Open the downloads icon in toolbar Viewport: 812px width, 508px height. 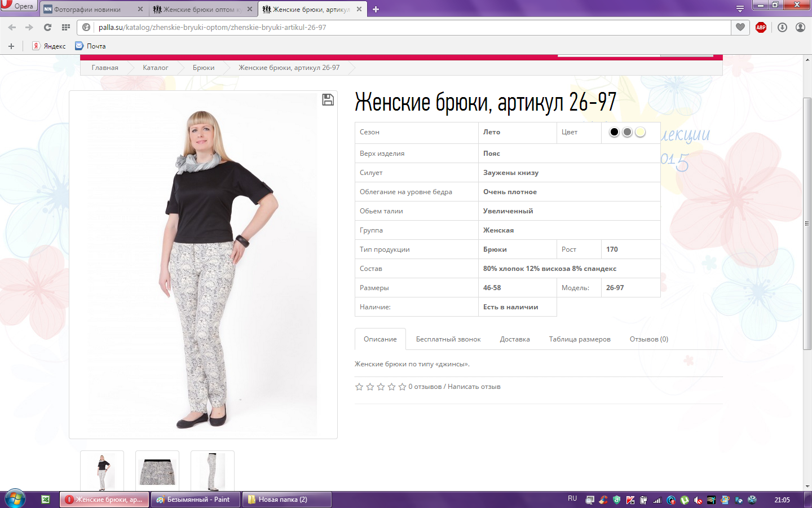pos(782,27)
